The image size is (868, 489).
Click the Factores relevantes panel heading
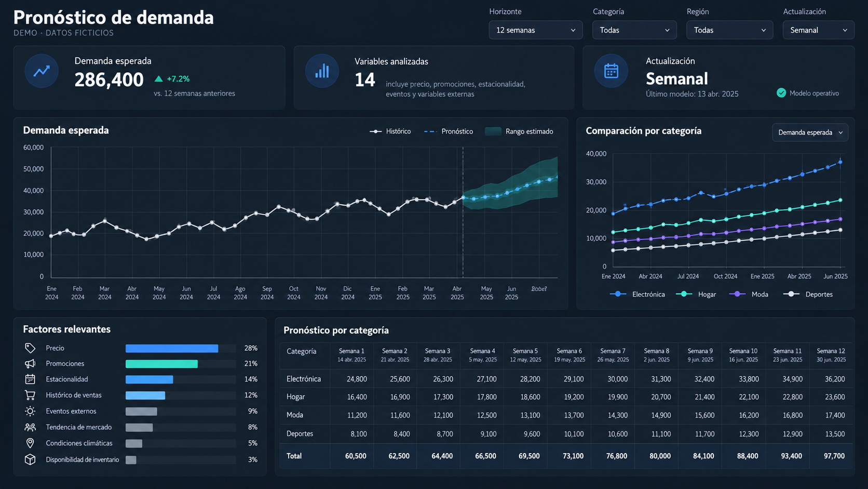tap(66, 329)
